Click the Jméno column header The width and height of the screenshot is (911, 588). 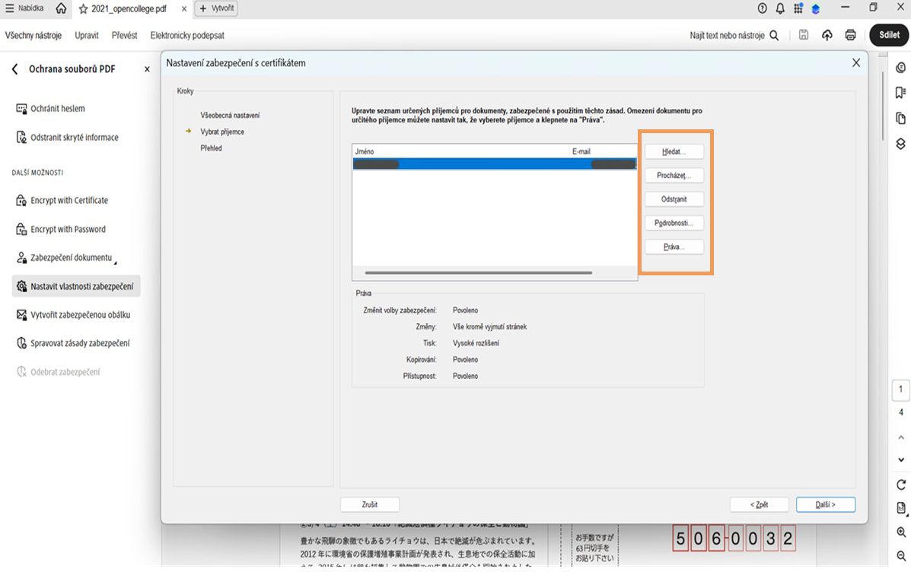[x=461, y=151]
